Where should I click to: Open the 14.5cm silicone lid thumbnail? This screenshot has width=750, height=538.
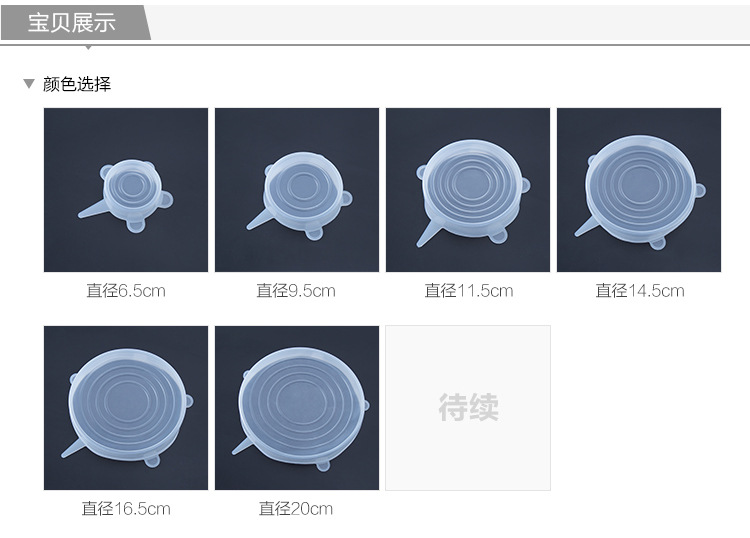639,190
